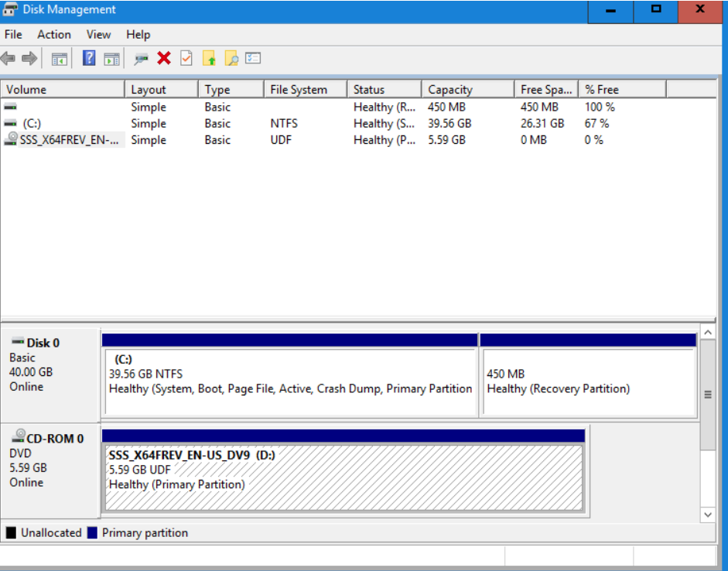Select the 450 MB Recovery Partition block
Screen dimensions: 728x571
pos(588,381)
